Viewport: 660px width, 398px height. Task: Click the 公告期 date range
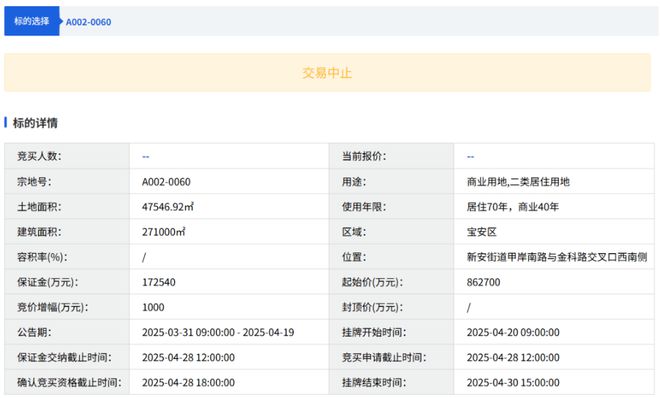click(218, 332)
